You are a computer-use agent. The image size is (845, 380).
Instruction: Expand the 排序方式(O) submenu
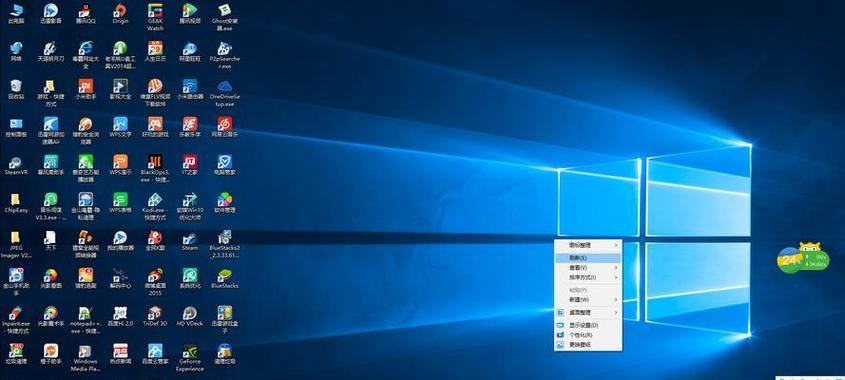point(588,277)
